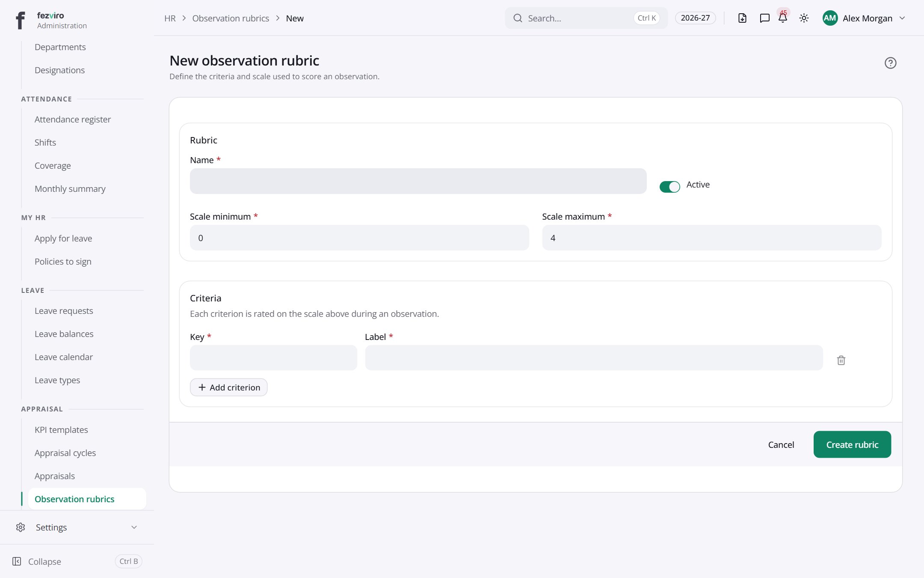Screen dimensions: 924x578
Task: Open the Alex Morgan account dropdown
Action: 864,18
